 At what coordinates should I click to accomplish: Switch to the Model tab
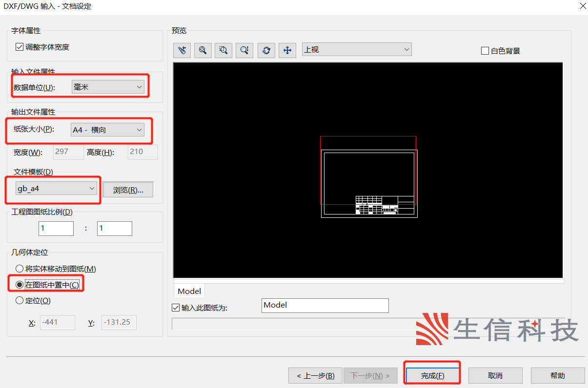click(x=189, y=291)
